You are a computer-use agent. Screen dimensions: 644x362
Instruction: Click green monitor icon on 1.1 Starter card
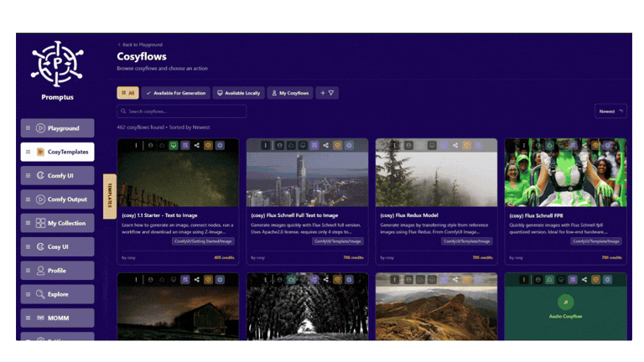click(174, 145)
